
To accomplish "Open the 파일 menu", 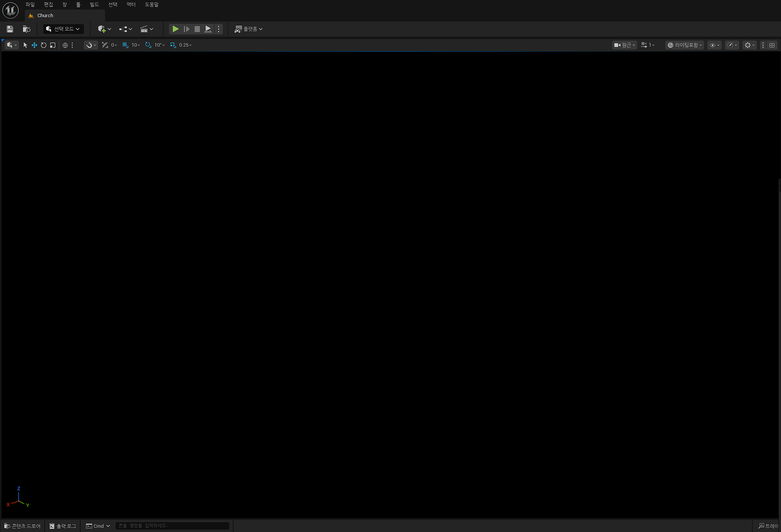I will [30, 5].
